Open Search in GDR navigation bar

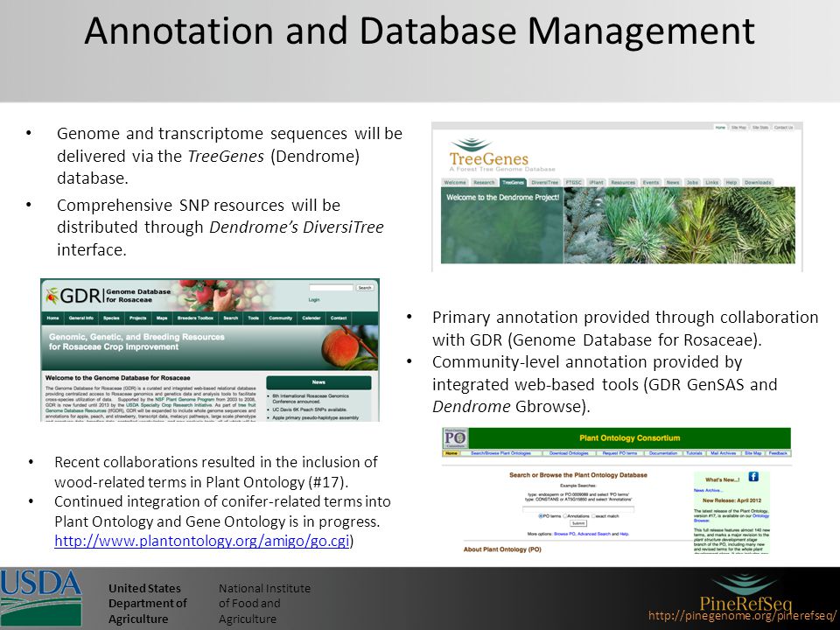point(231,318)
